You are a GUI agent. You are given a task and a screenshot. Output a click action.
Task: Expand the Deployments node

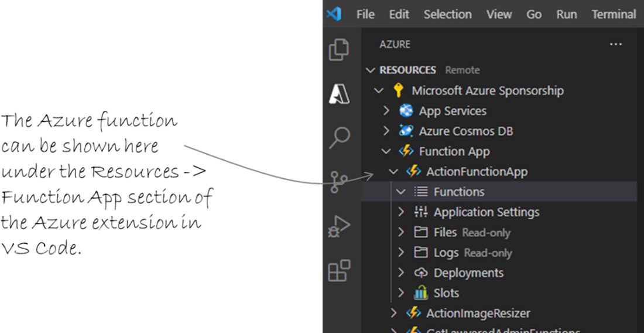(401, 273)
